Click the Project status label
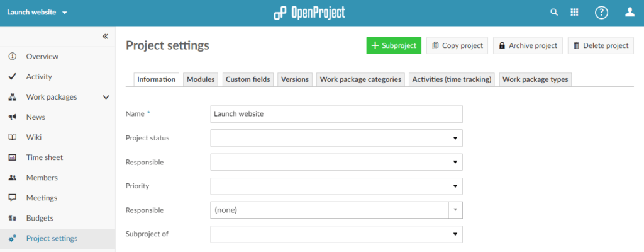Viewport: 644px width, 252px height. (x=147, y=138)
